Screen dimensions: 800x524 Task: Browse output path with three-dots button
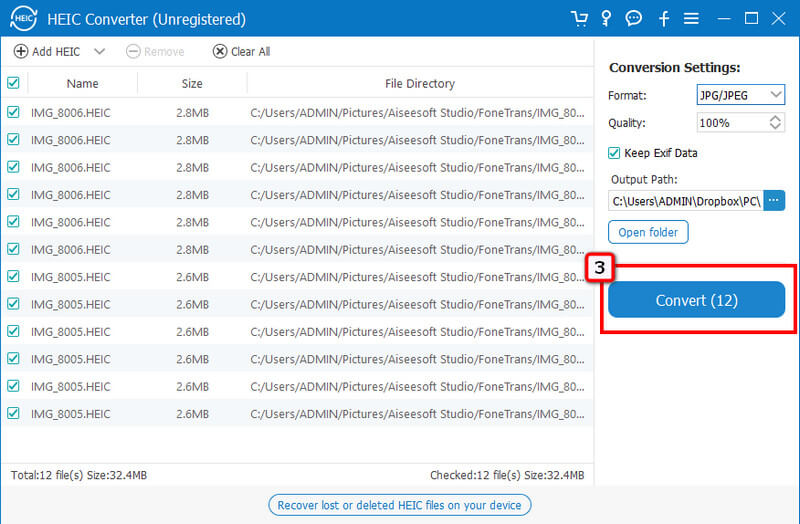(x=774, y=200)
